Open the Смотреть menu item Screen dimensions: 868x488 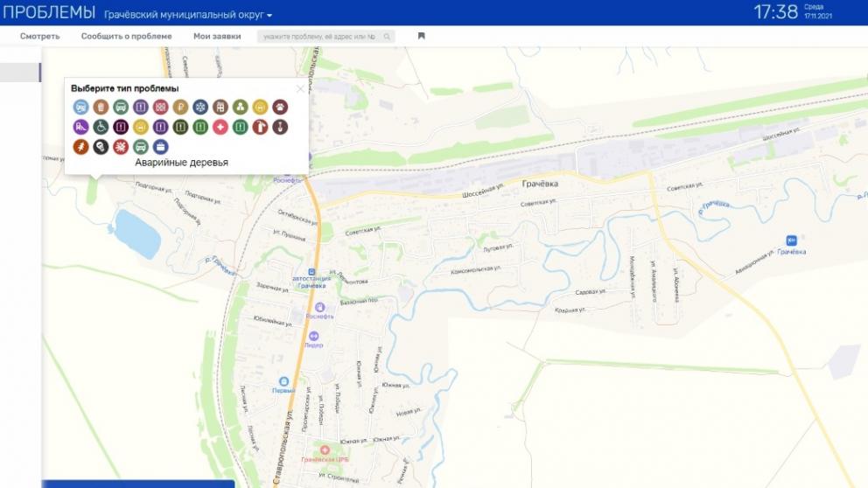pos(40,37)
